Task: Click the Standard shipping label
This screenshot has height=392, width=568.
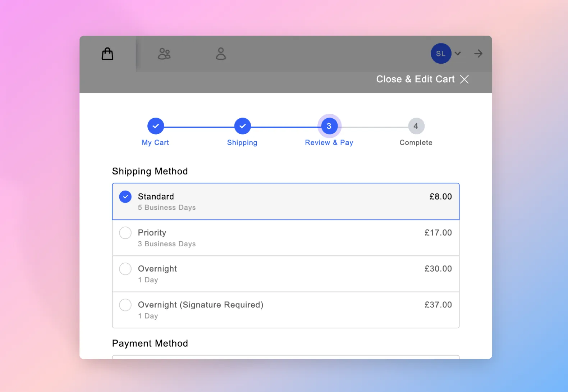Action: coord(156,196)
